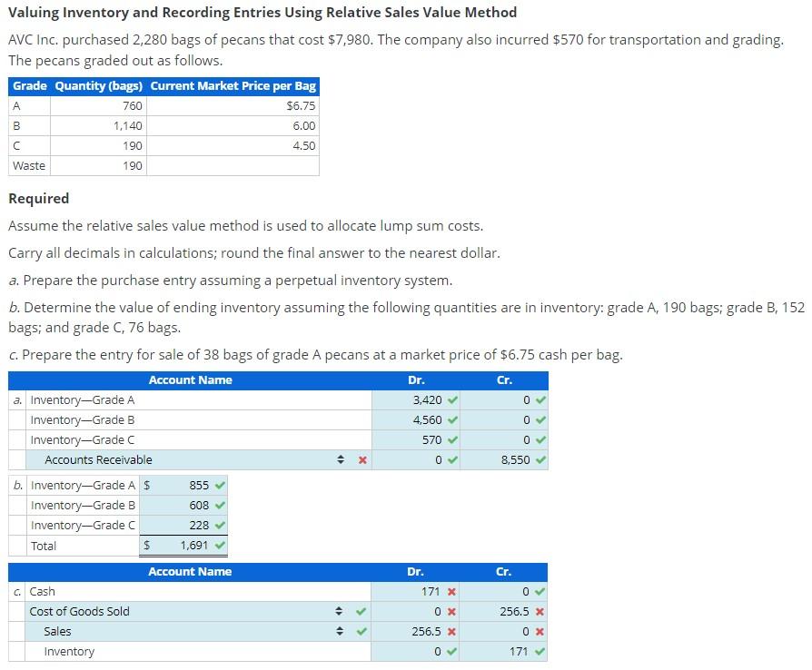Click red X beside Cash debit of 171
Viewport: 812px width, 670px height.
(x=451, y=590)
